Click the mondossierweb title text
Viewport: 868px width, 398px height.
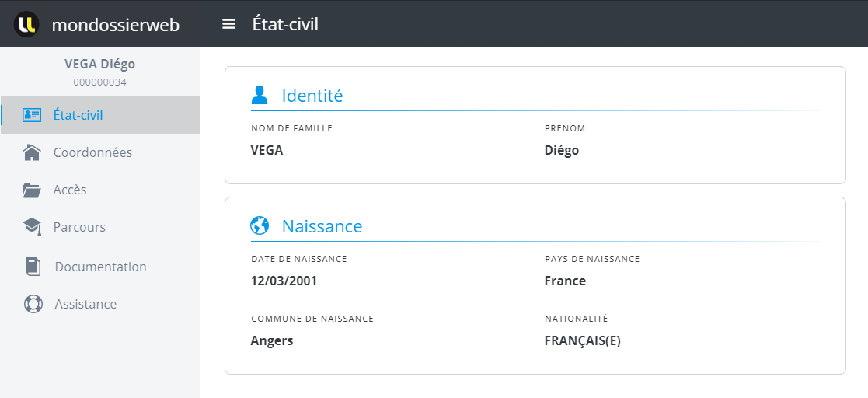coord(115,25)
